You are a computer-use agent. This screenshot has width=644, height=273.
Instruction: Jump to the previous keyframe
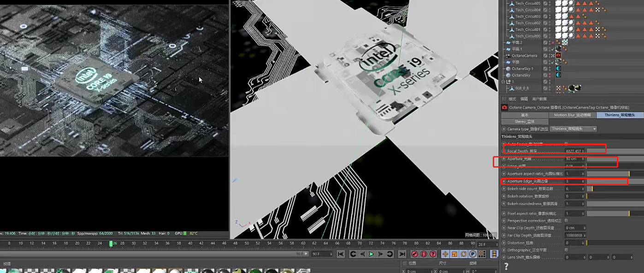353,254
